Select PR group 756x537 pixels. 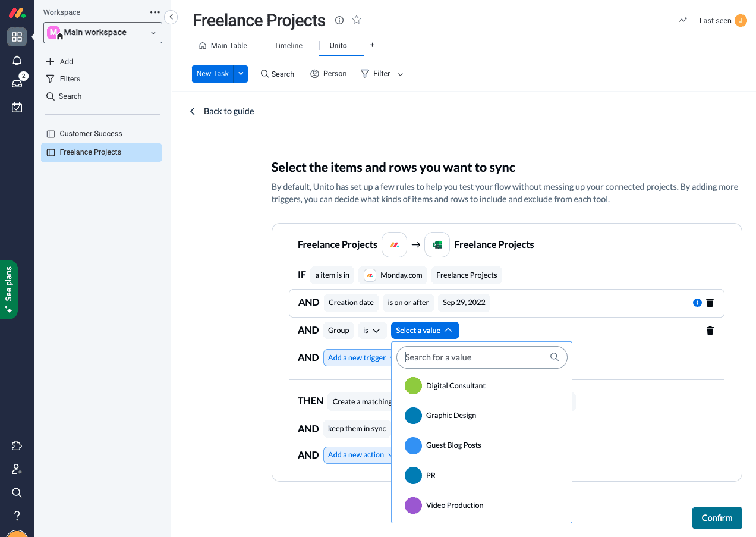(481, 476)
